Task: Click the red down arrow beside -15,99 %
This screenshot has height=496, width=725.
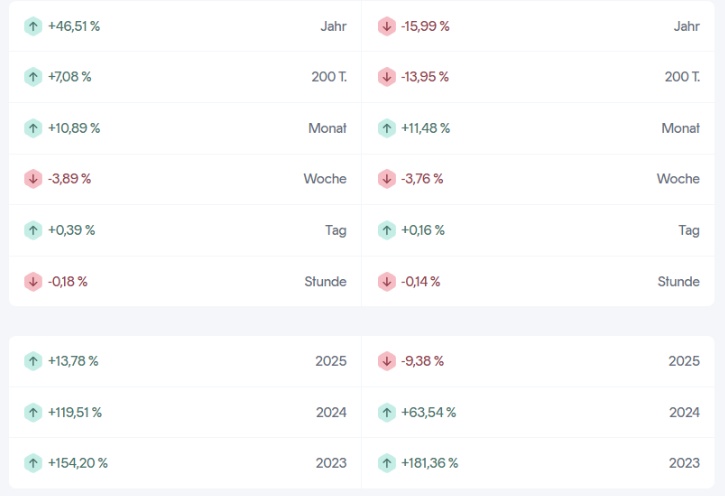Action: pos(387,26)
